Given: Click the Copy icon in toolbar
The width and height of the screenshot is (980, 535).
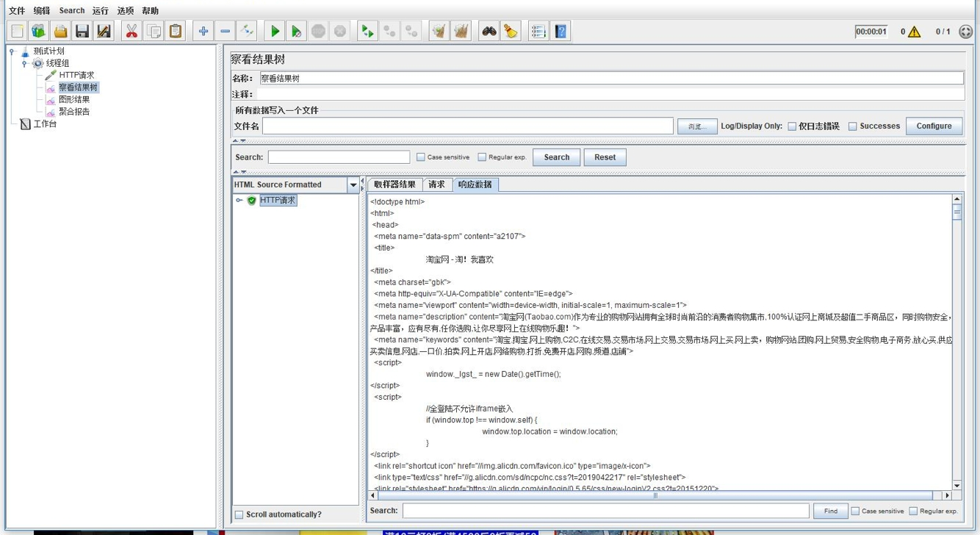Looking at the screenshot, I should 154,31.
